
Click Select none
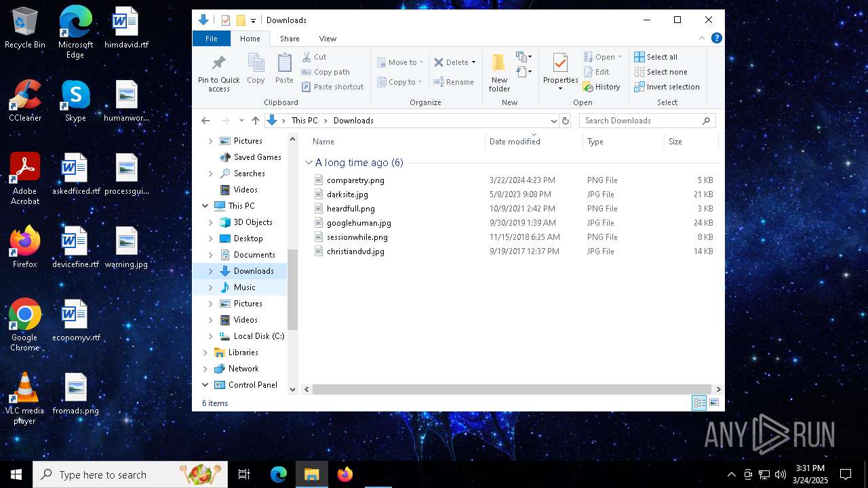coord(660,72)
